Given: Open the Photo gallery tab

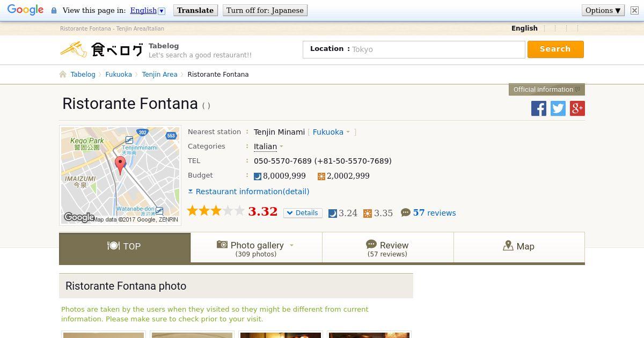Looking at the screenshot, I should coord(256,248).
